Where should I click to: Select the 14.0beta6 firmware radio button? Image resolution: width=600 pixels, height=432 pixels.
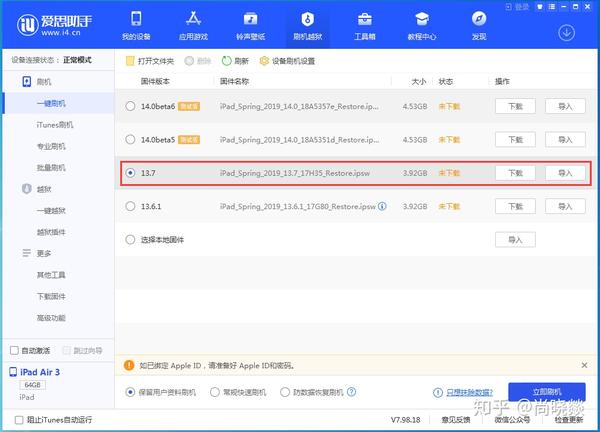pos(130,106)
